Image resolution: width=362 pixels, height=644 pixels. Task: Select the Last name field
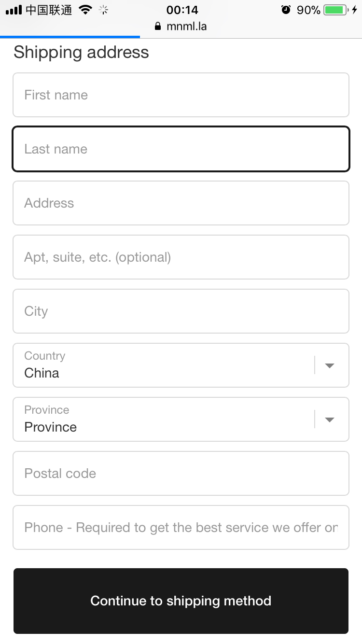[x=181, y=149]
